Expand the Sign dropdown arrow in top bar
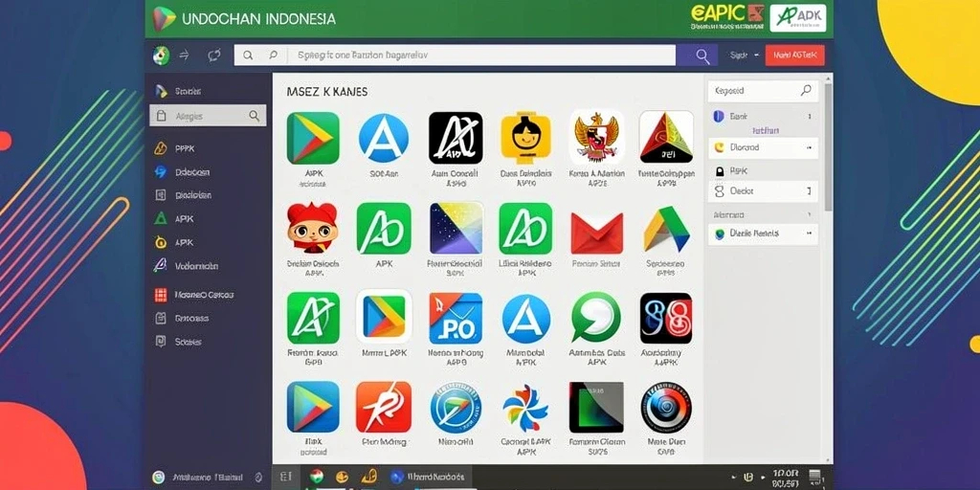The width and height of the screenshot is (980, 490). [756, 55]
